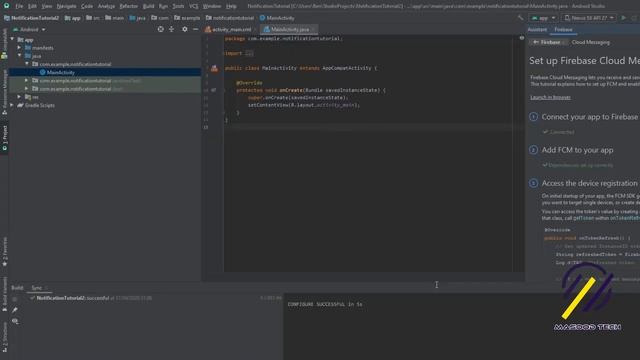The width and height of the screenshot is (640, 360).
Task: Click the MainActivity breadcrumb item
Action: (x=277, y=18)
